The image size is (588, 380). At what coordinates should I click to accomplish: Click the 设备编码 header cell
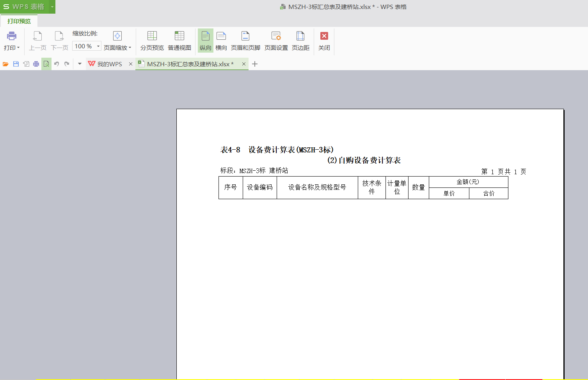260,187
